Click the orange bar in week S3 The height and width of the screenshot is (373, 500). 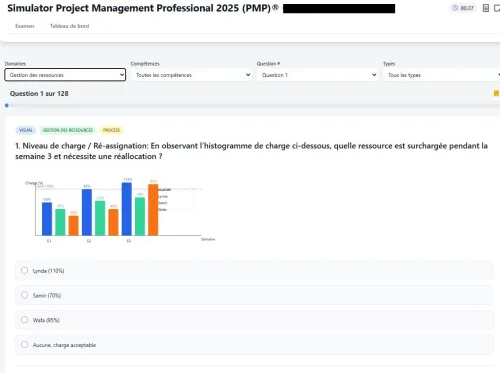coord(153,210)
